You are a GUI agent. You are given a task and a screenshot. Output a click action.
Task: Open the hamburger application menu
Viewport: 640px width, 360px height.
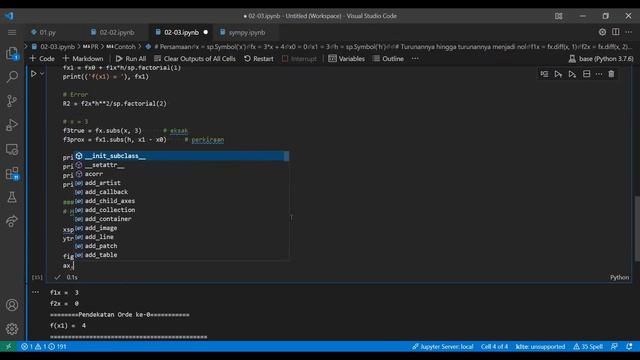(x=12, y=32)
